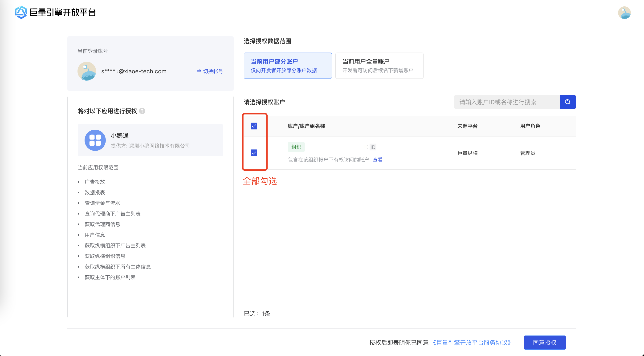Click the 巨量纵横 source platform cell
Viewport: 644px width, 356px height.
[x=468, y=153]
